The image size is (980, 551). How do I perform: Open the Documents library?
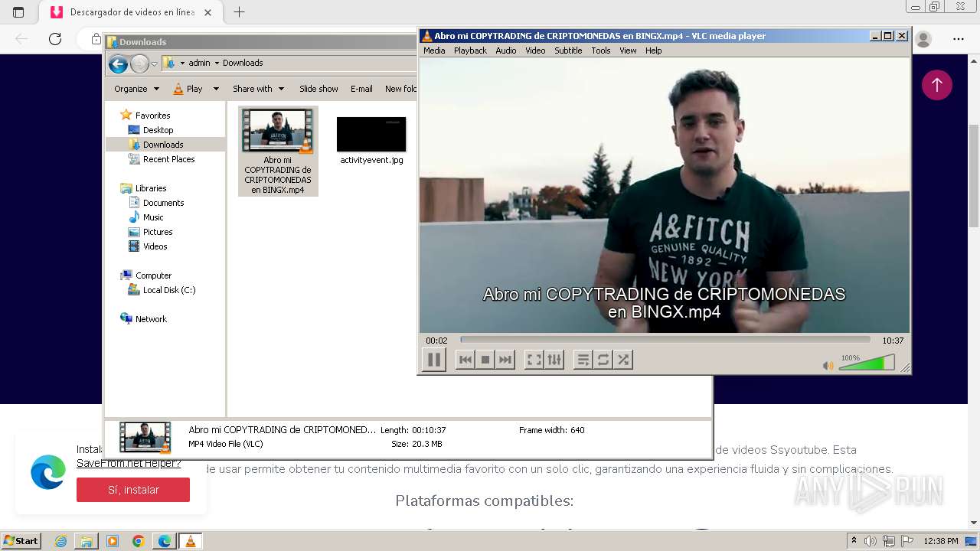pyautogui.click(x=163, y=203)
